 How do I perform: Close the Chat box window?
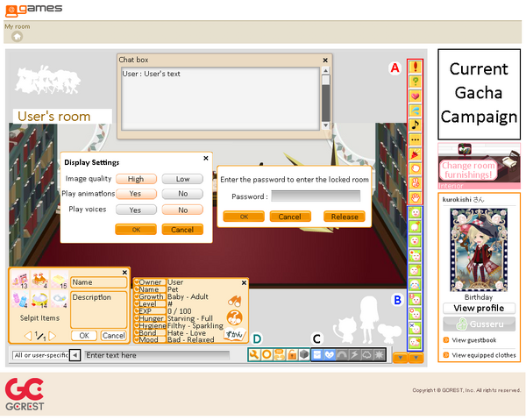[325, 60]
